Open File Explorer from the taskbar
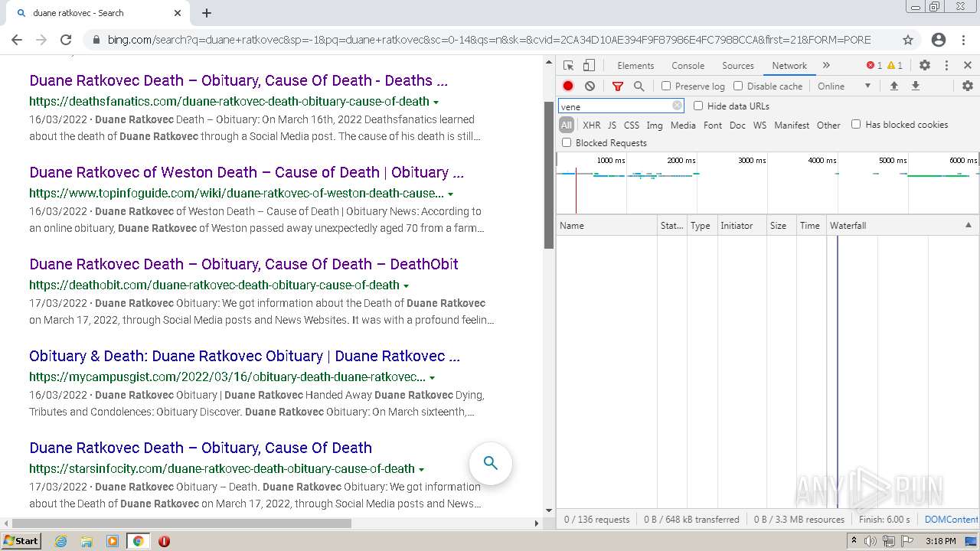The image size is (980, 551). [x=87, y=541]
